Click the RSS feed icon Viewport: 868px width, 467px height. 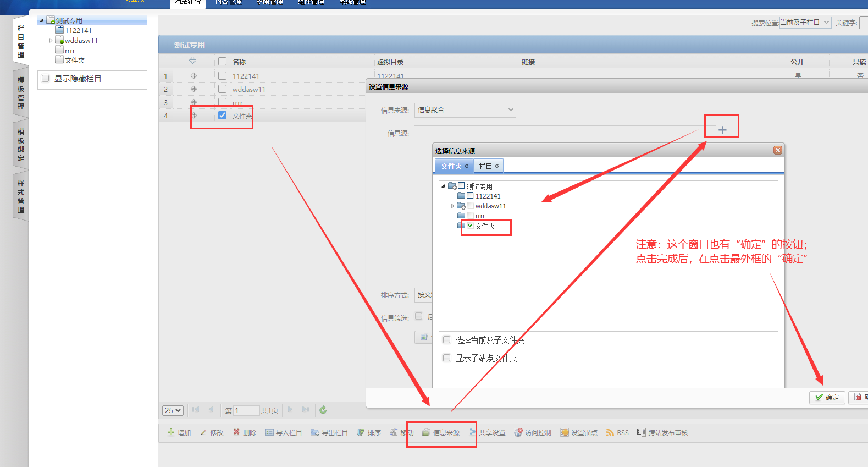610,433
